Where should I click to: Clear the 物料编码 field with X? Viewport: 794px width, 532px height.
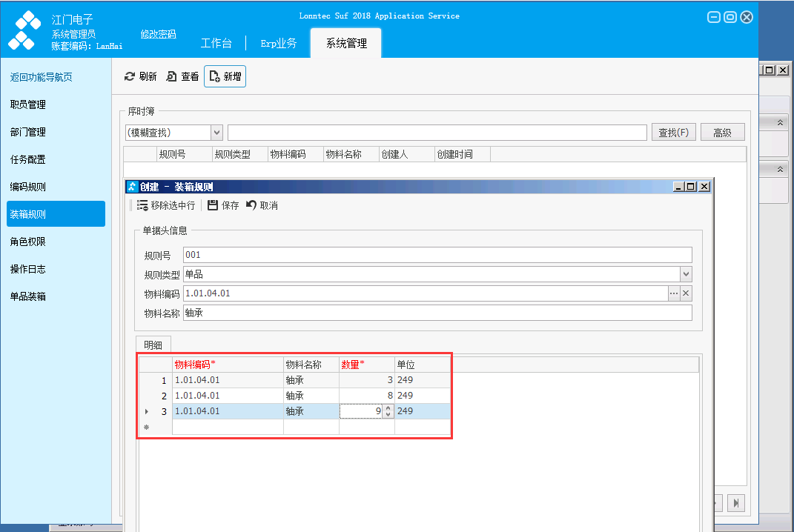click(x=686, y=293)
